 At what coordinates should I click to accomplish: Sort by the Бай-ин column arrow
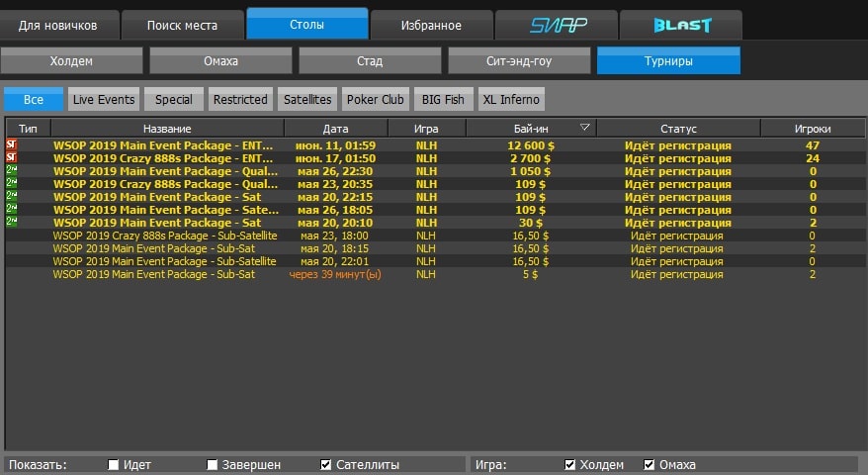[x=584, y=128]
